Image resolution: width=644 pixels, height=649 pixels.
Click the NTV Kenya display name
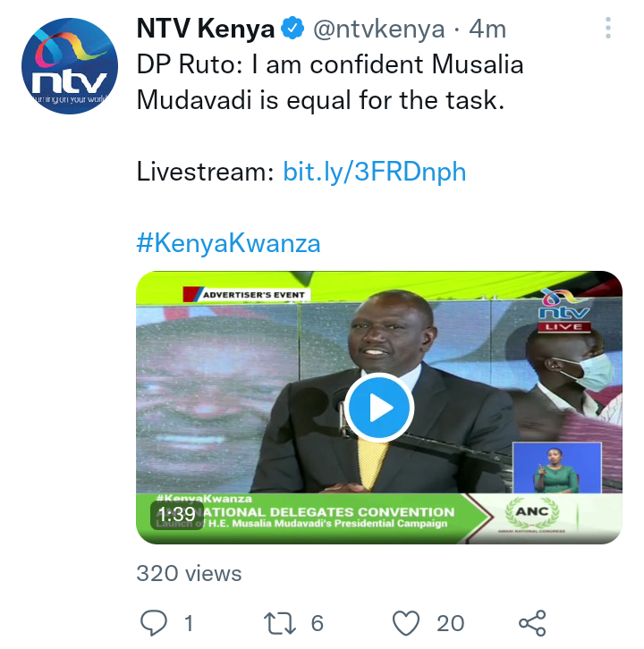(206, 29)
